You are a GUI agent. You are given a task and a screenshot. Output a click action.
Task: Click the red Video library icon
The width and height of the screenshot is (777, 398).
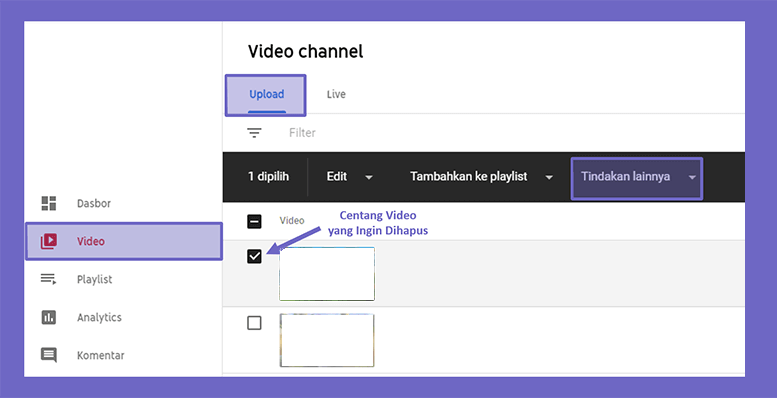pyautogui.click(x=49, y=241)
